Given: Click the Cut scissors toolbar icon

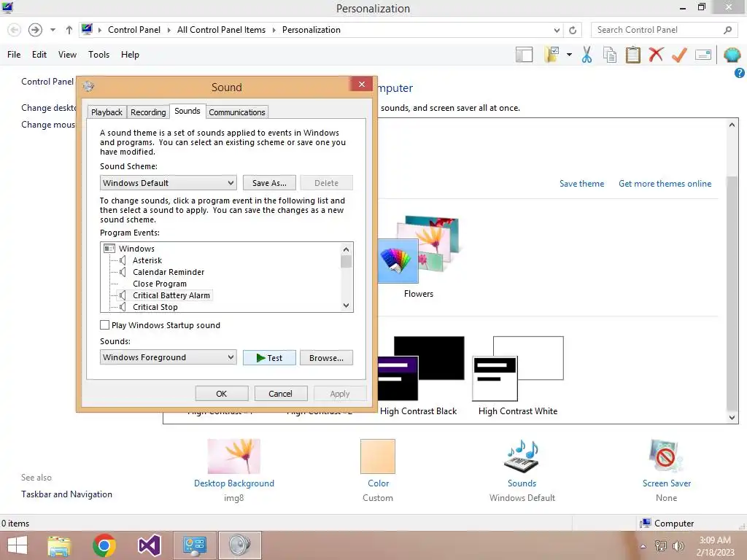Looking at the screenshot, I should pos(587,55).
